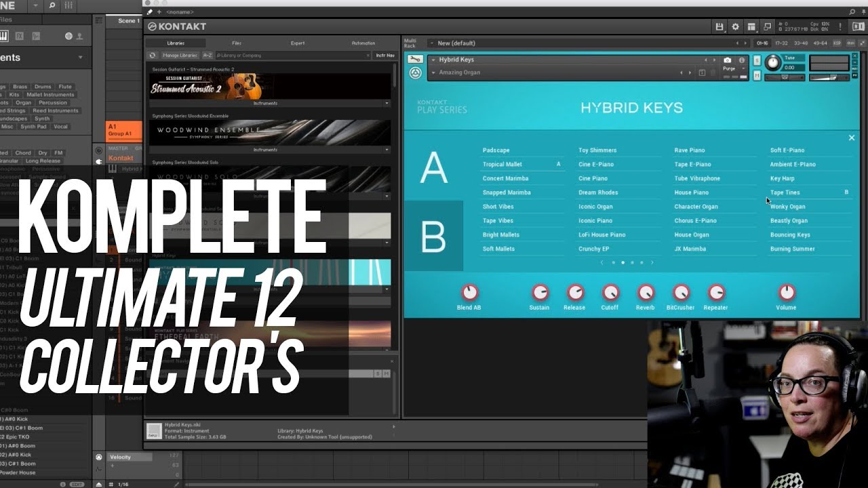The width and height of the screenshot is (868, 488).
Task: Choose the Tape Tines preset
Action: pyautogui.click(x=785, y=192)
